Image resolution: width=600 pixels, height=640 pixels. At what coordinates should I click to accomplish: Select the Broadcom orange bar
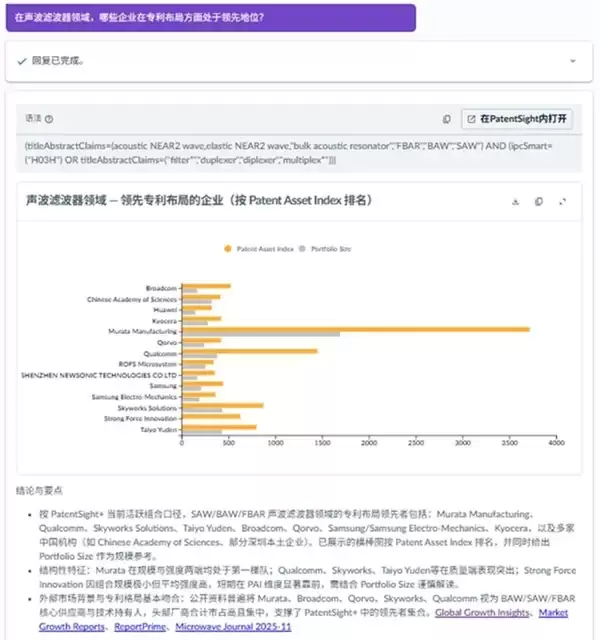click(206, 286)
